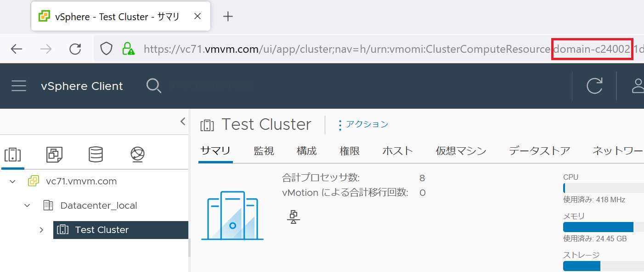Select the ネットワーク tab
This screenshot has height=272, width=644.
click(x=618, y=150)
